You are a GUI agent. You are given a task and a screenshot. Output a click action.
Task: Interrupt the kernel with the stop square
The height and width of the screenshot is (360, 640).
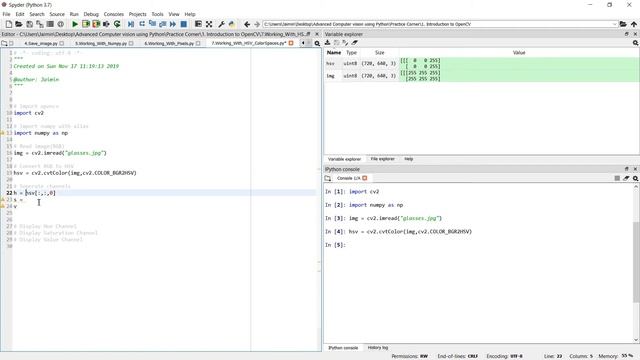pos(617,178)
